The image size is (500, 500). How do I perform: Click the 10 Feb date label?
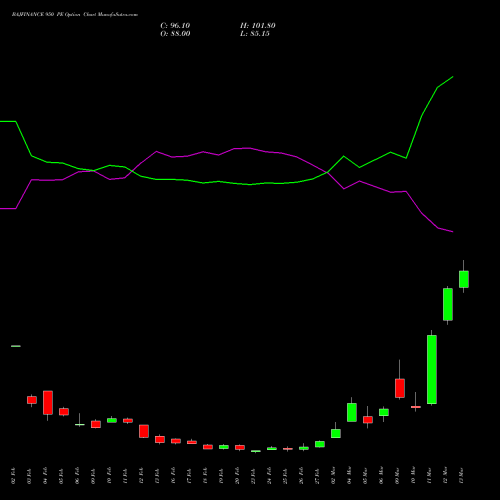(x=109, y=476)
